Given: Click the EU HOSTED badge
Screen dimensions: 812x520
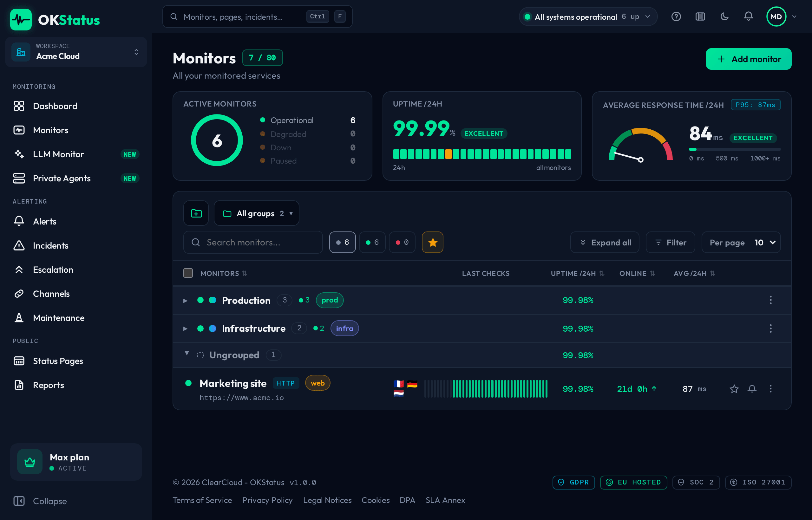Looking at the screenshot, I should (x=633, y=482).
